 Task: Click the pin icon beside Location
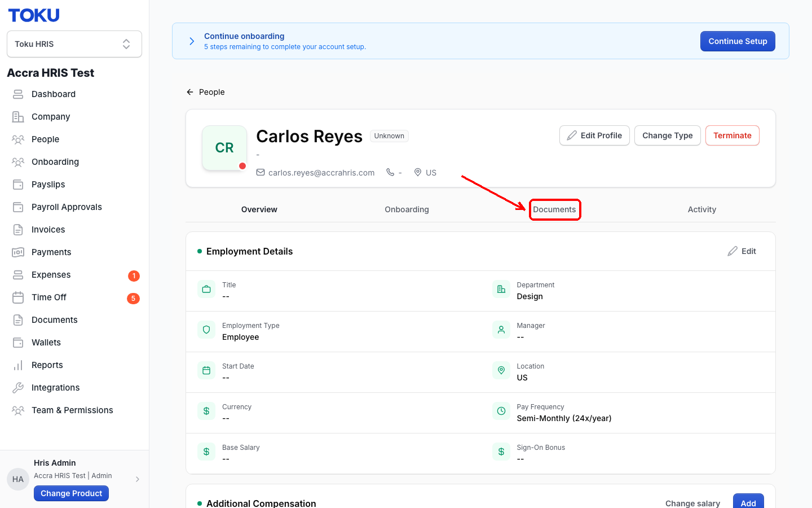point(501,371)
